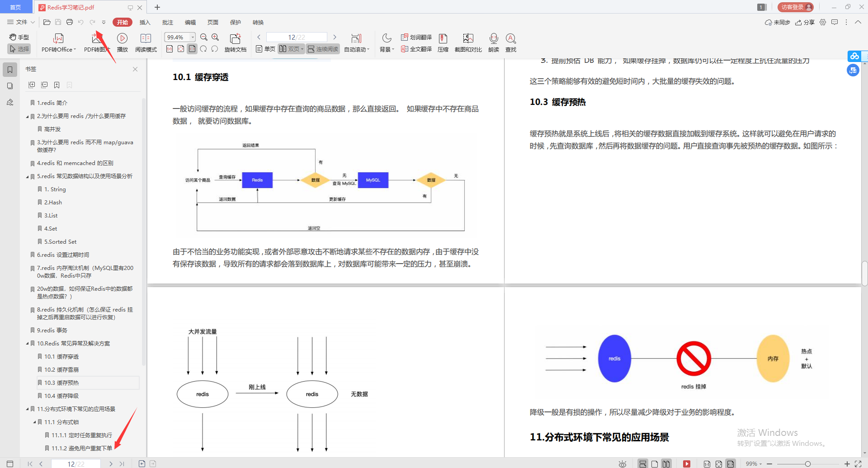
Task: Click the zoom out magnifier icon
Action: click(x=204, y=38)
